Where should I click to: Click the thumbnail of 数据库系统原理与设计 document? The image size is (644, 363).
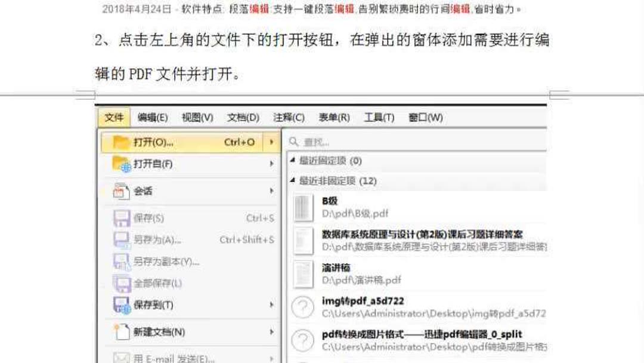coord(303,241)
